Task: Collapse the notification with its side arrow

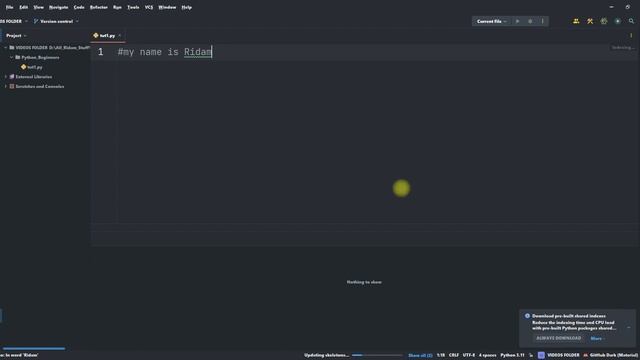Action: click(x=629, y=327)
